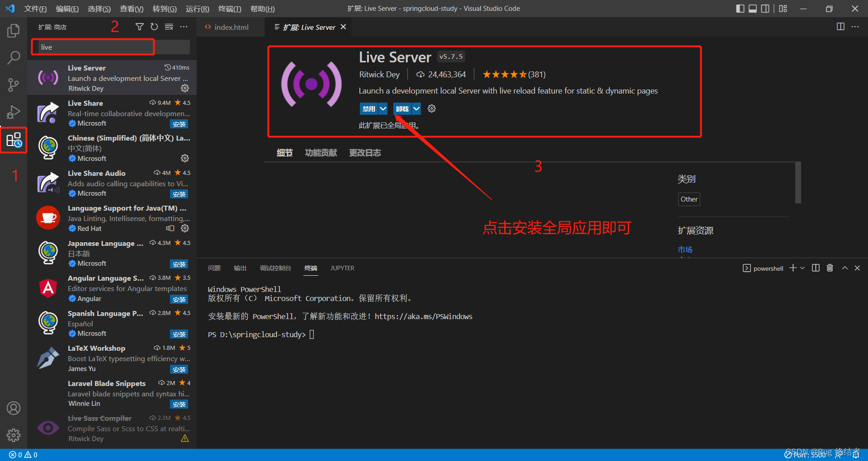Viewport: 868px width, 461px height.
Task: Open the Source Control view
Action: [x=14, y=85]
